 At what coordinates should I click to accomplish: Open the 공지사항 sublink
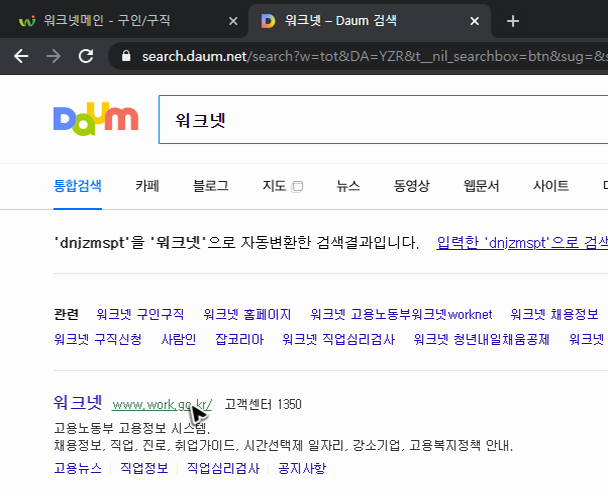302,468
